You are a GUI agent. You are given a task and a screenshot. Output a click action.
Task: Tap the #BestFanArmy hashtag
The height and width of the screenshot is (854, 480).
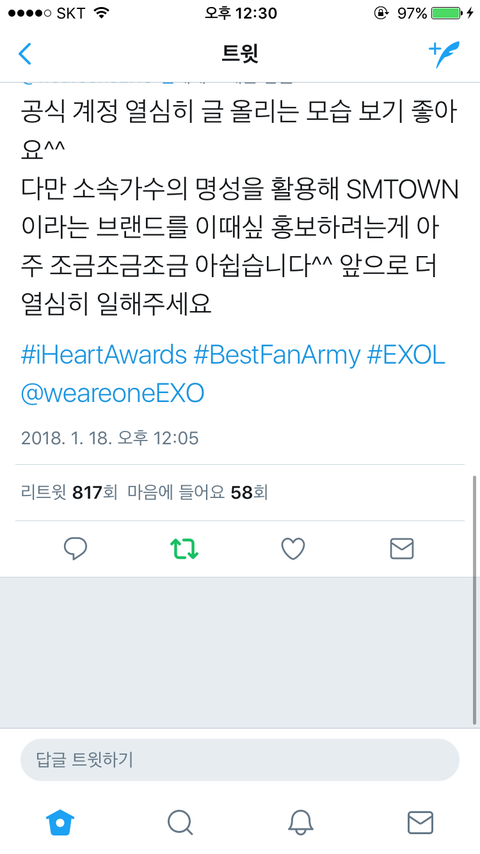click(277, 356)
